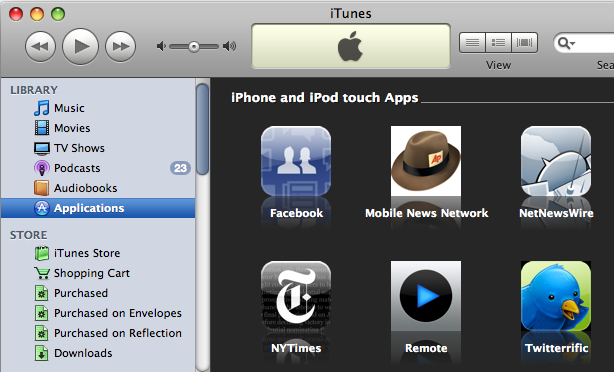Click the sidebar scrollbar thumb
Viewport: 614px width, 372px height.
[202, 129]
